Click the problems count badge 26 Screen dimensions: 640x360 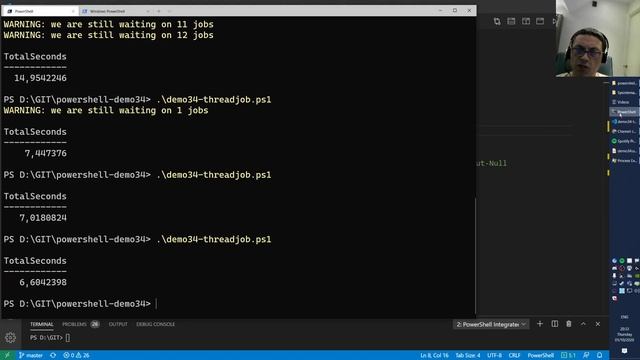tap(95, 324)
